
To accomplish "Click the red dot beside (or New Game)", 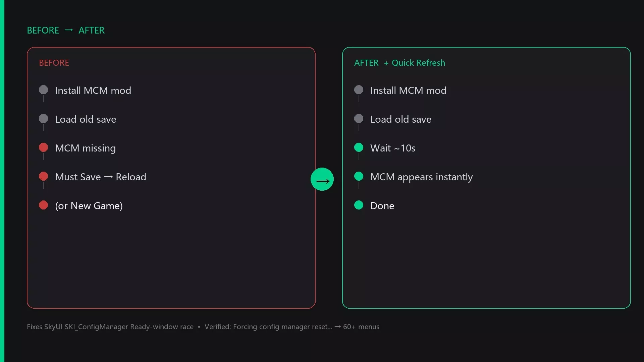I will click(x=43, y=205).
